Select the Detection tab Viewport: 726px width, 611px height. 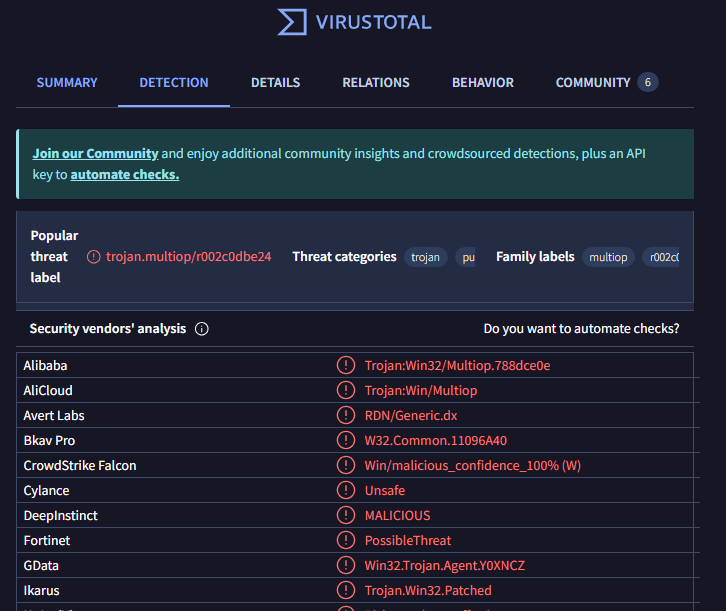(174, 82)
